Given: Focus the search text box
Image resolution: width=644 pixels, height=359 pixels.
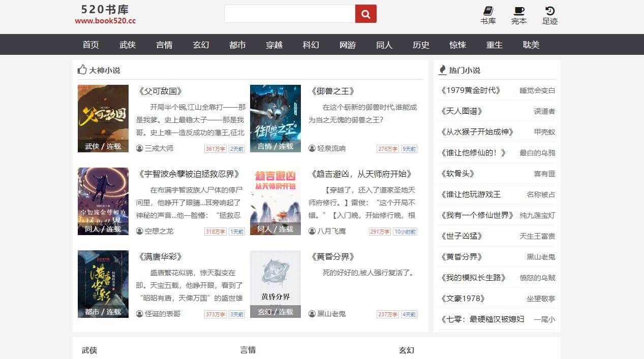Looking at the screenshot, I should point(290,14).
